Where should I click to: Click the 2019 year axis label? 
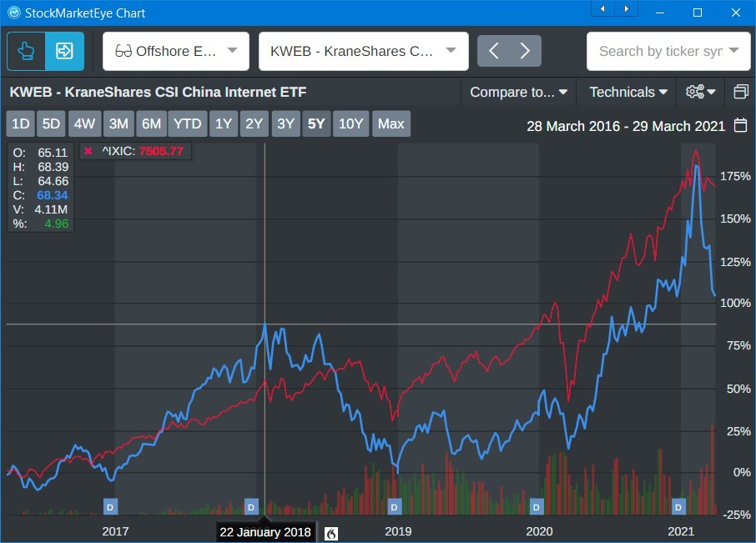point(398,531)
